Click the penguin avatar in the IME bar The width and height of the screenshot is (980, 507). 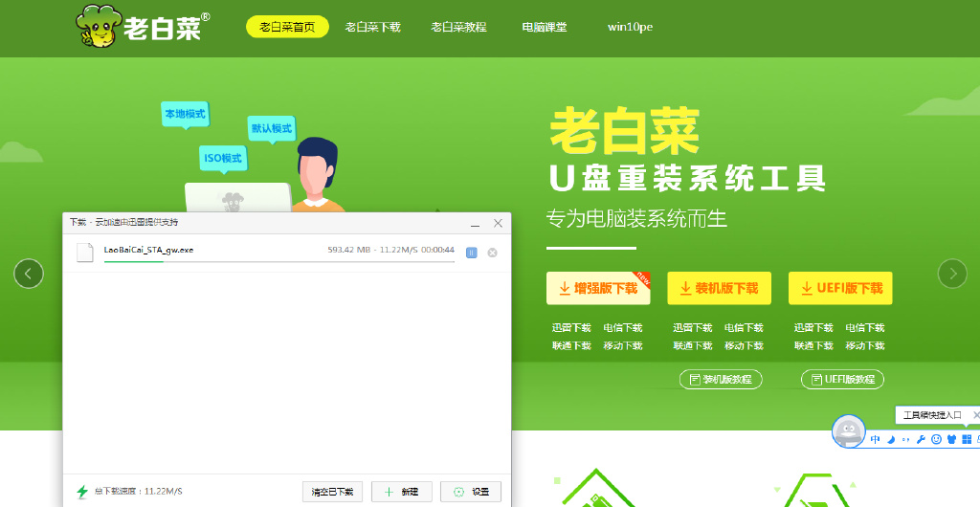pos(849,430)
